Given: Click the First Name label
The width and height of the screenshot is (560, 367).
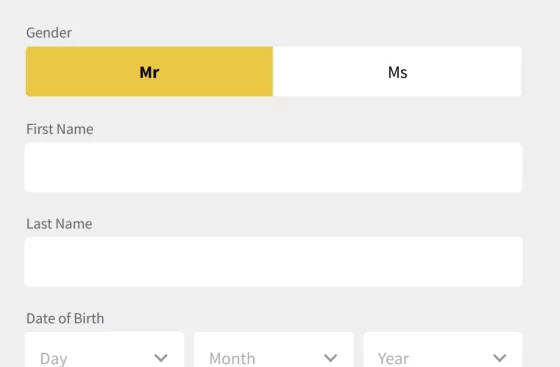Looking at the screenshot, I should pyautogui.click(x=60, y=129).
